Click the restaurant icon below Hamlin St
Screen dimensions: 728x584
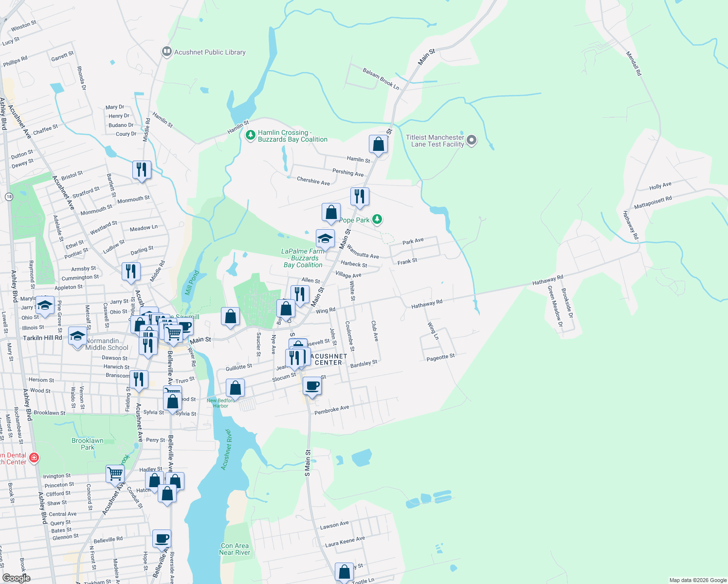click(360, 197)
